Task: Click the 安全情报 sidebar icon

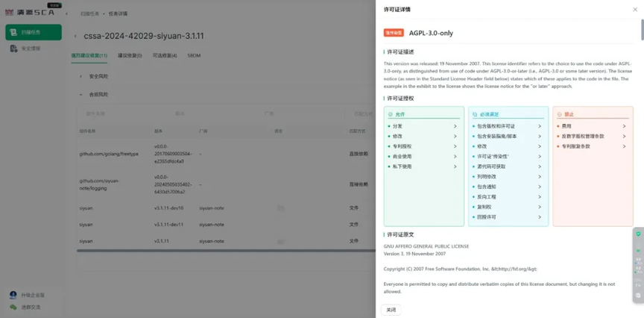Action: click(x=14, y=49)
